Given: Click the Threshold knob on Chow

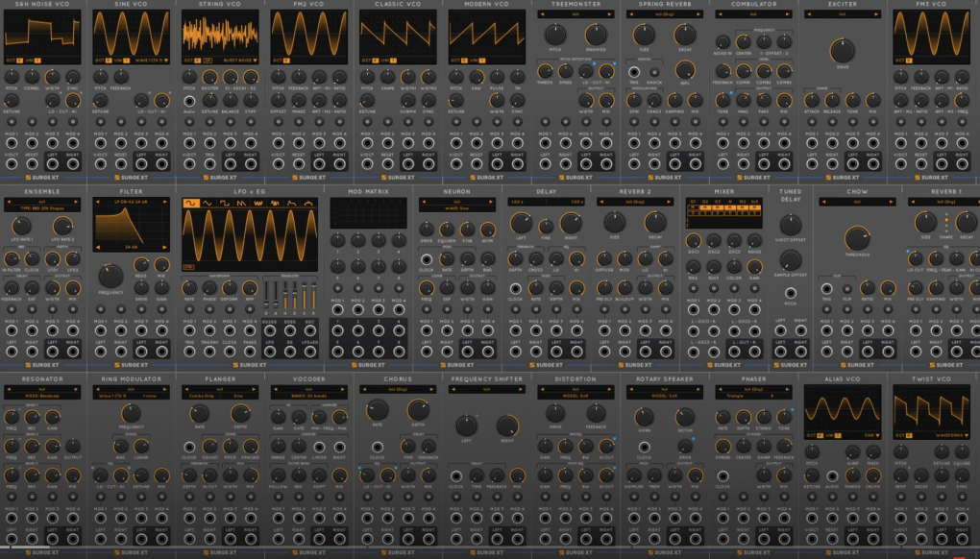Looking at the screenshot, I should pos(857,238).
